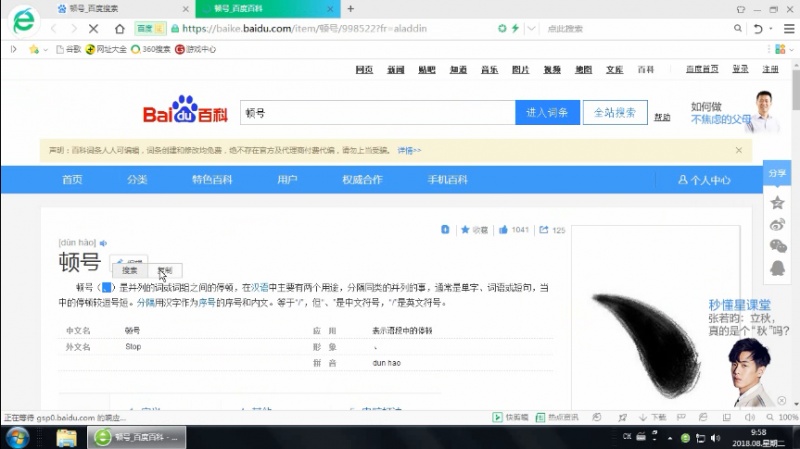
Task: Open the 网址大全 bookmark
Action: (x=106, y=49)
